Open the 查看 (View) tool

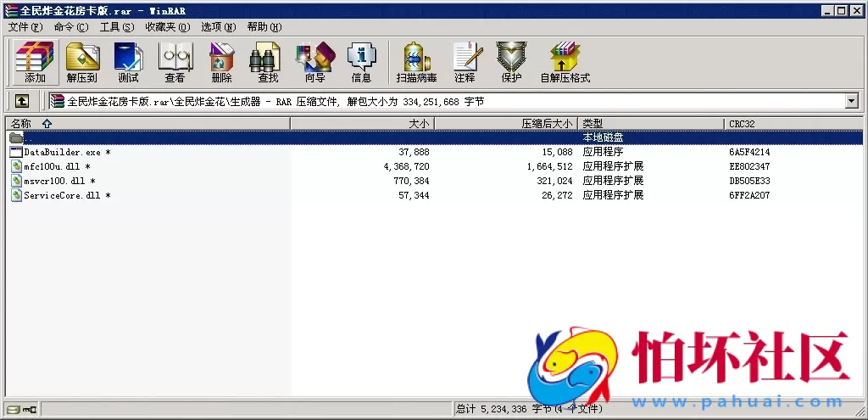(x=175, y=61)
